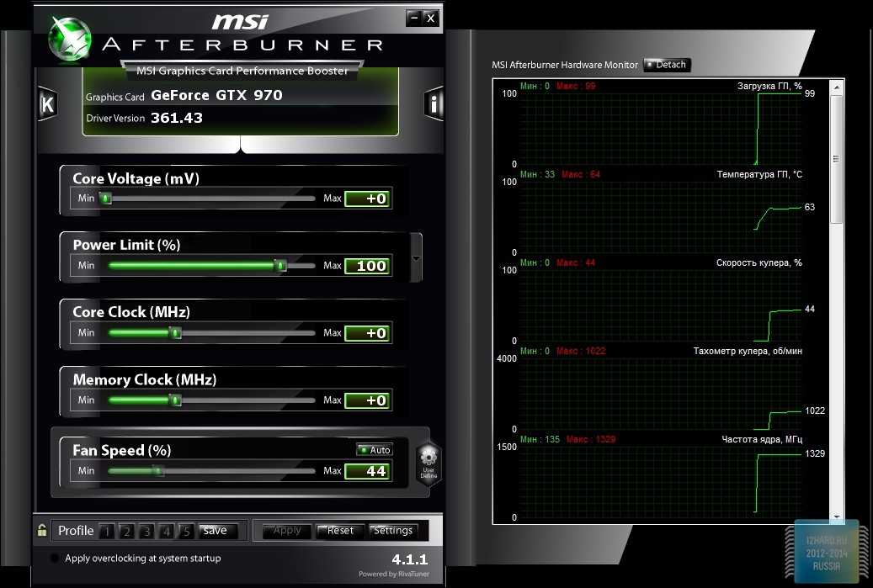This screenshot has height=588, width=873.
Task: Select profile slot 3
Action: click(x=146, y=531)
